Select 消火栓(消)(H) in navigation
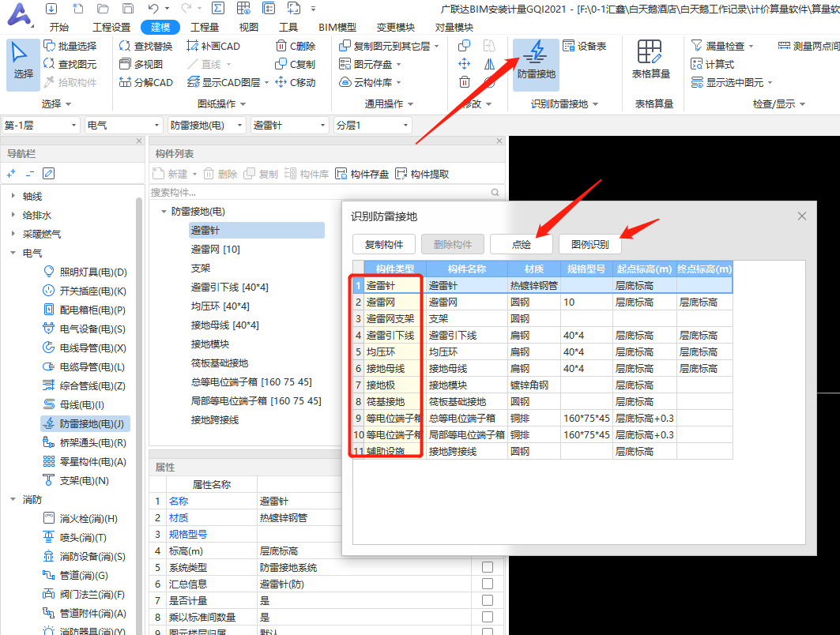This screenshot has height=635, width=840. coord(81,518)
